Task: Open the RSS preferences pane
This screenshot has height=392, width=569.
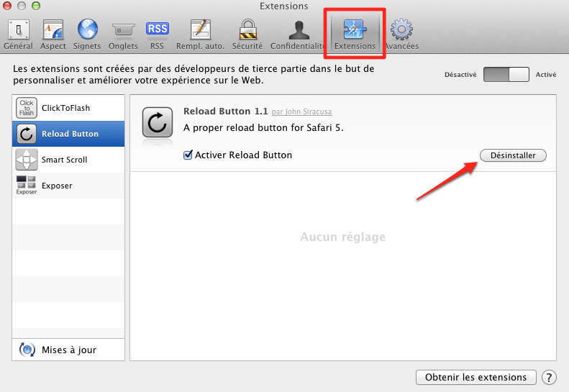Action: pyautogui.click(x=157, y=35)
